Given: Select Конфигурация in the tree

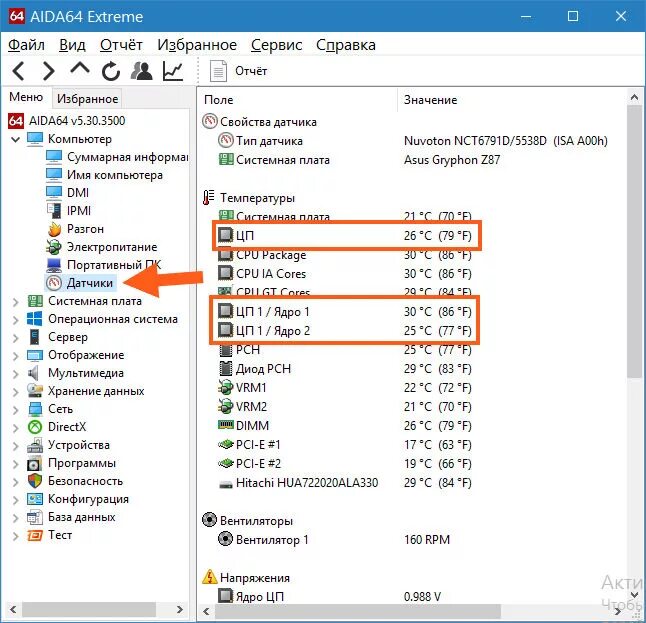Looking at the screenshot, I should (88, 499).
